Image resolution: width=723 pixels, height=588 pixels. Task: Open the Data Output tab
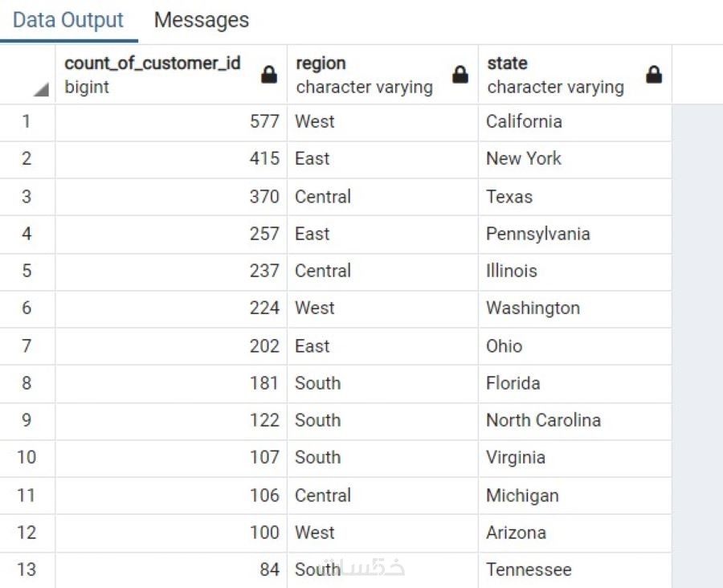pyautogui.click(x=68, y=20)
